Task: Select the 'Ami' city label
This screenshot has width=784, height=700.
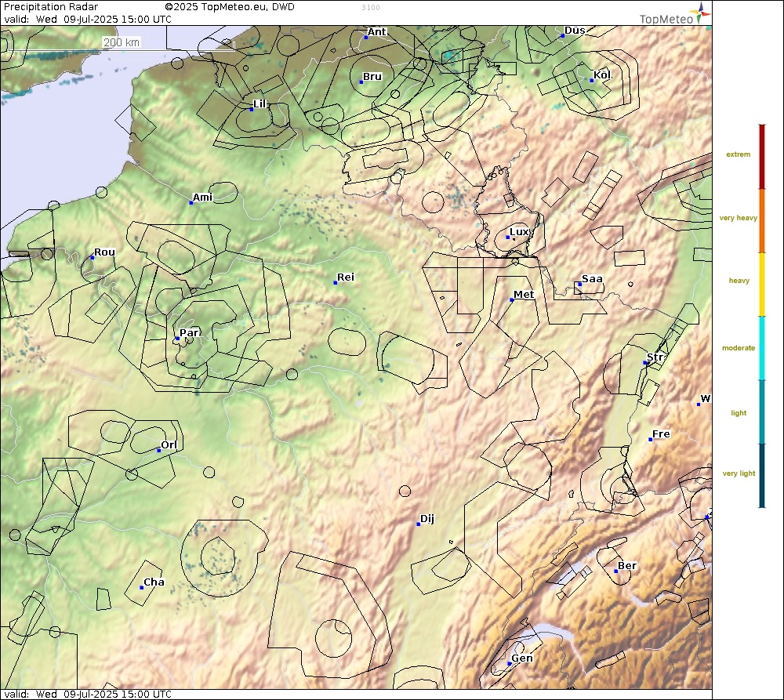Action: (202, 197)
